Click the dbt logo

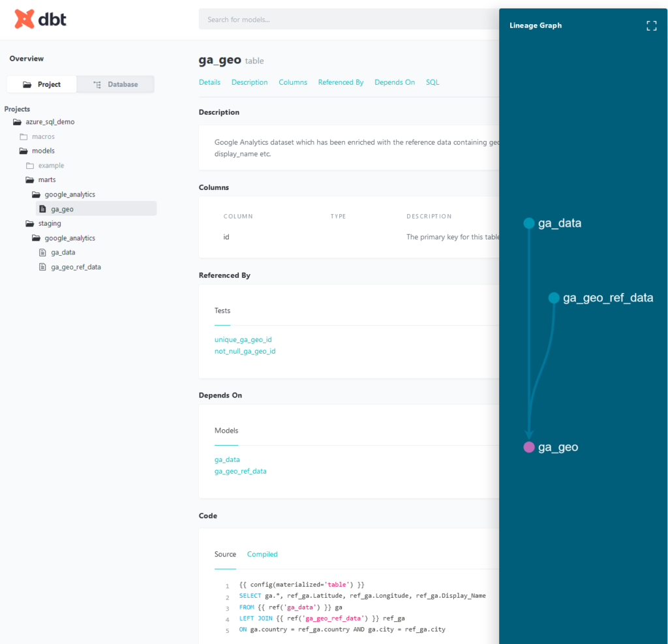pyautogui.click(x=39, y=19)
